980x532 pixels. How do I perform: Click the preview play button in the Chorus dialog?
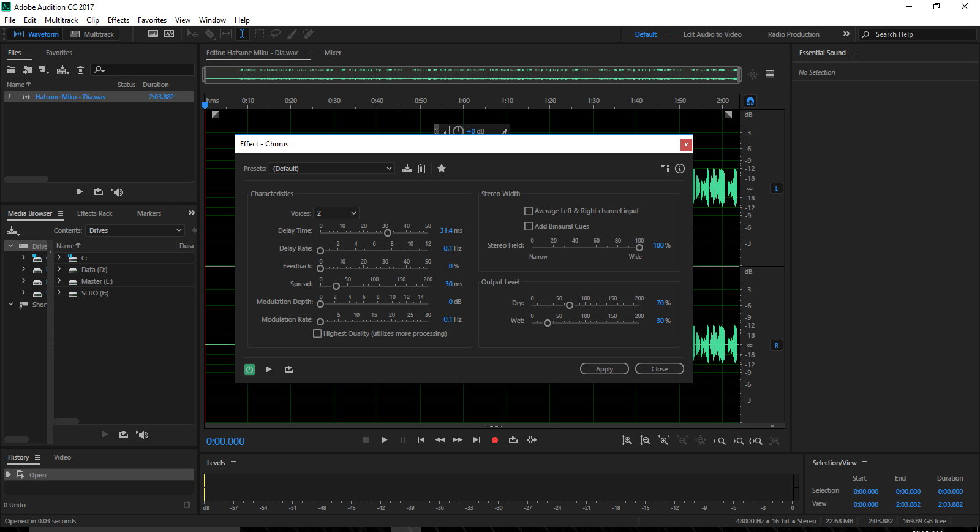pyautogui.click(x=268, y=370)
